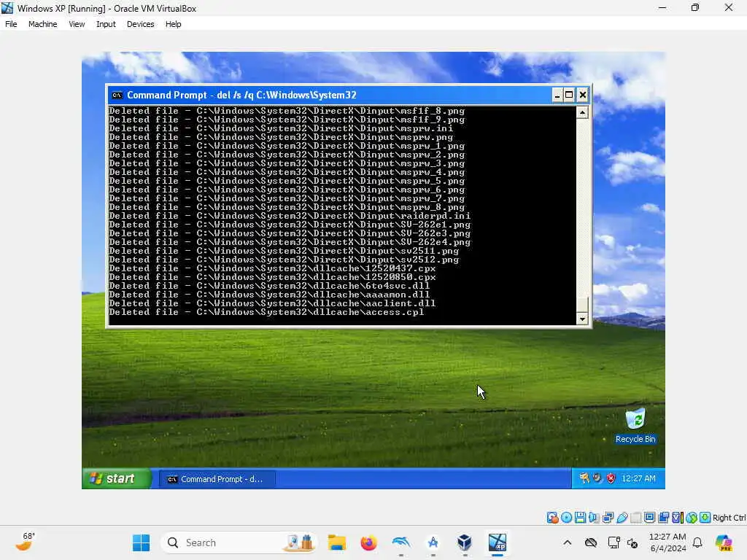This screenshot has height=560, width=747.
Task: Click the XP tray red security shield
Action: [611, 478]
